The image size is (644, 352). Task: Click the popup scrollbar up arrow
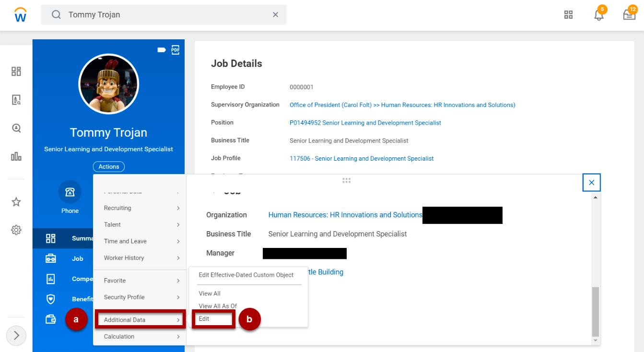(x=596, y=197)
